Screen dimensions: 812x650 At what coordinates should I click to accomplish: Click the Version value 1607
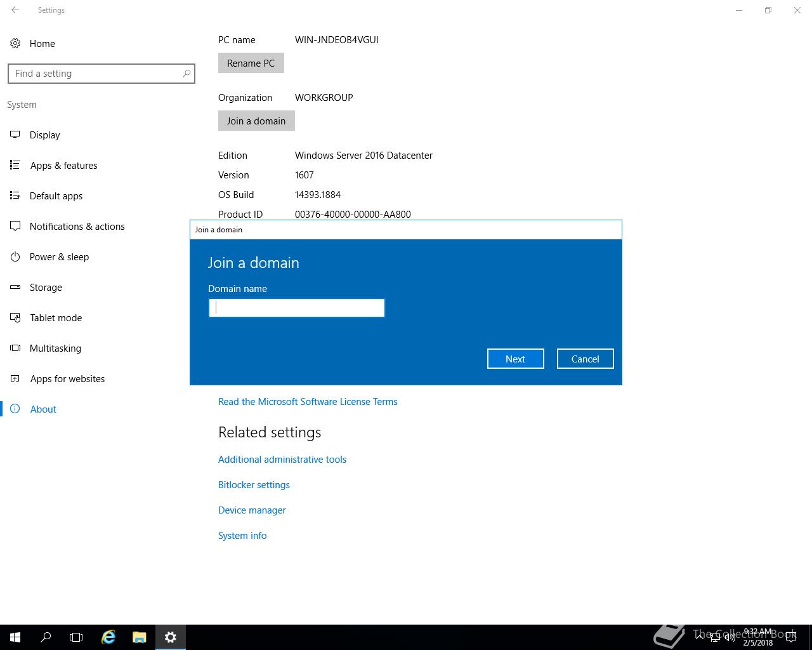coord(304,175)
